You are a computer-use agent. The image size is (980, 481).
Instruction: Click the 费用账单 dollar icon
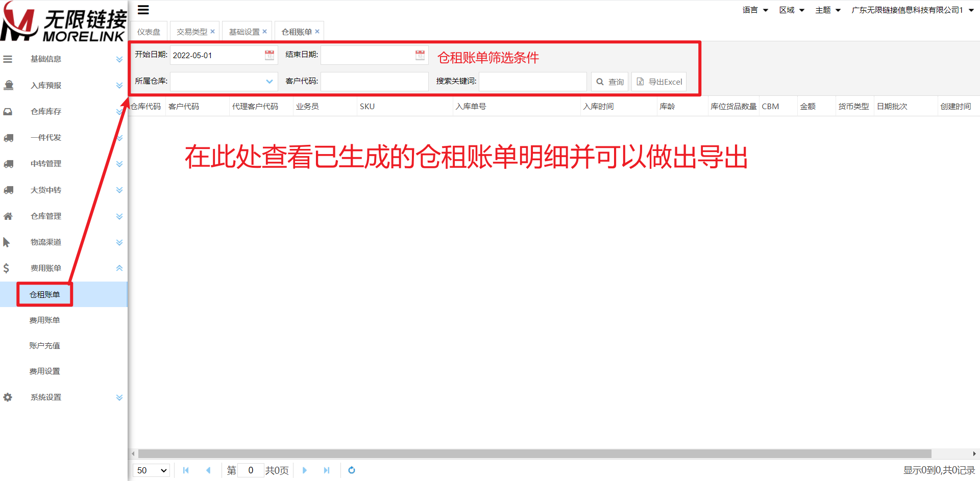pyautogui.click(x=6, y=268)
